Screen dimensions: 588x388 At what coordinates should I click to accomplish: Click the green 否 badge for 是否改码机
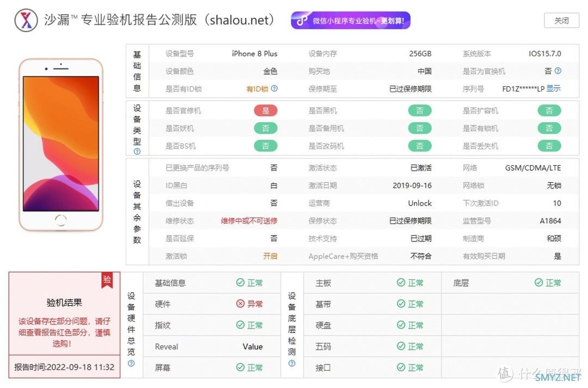click(420, 146)
